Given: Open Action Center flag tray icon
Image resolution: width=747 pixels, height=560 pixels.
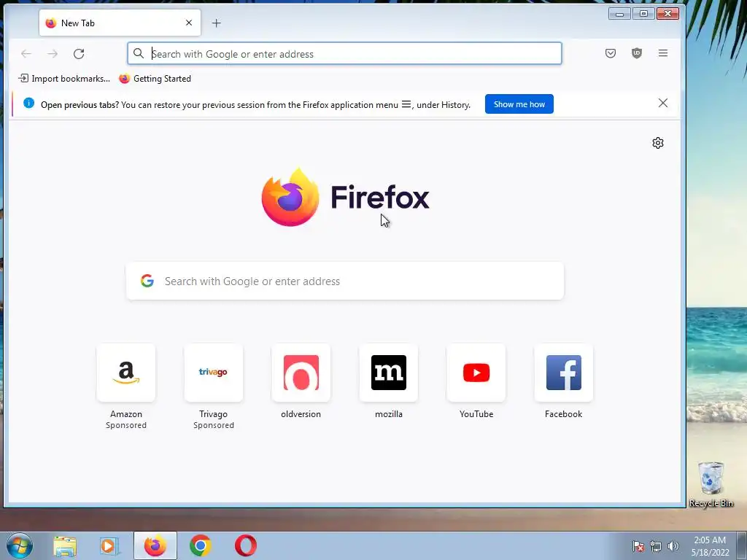Looking at the screenshot, I should click(638, 546).
